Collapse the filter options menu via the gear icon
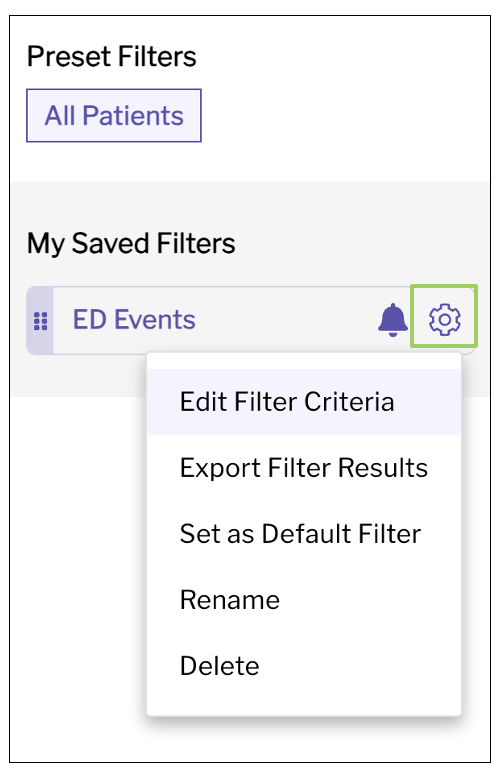Viewport: 500px width, 774px height. (444, 319)
